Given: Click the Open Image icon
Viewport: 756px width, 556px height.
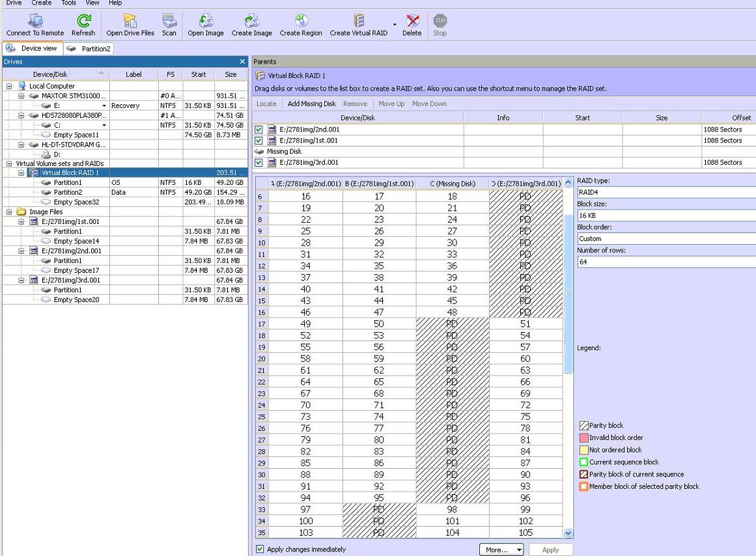Looking at the screenshot, I should 206,22.
